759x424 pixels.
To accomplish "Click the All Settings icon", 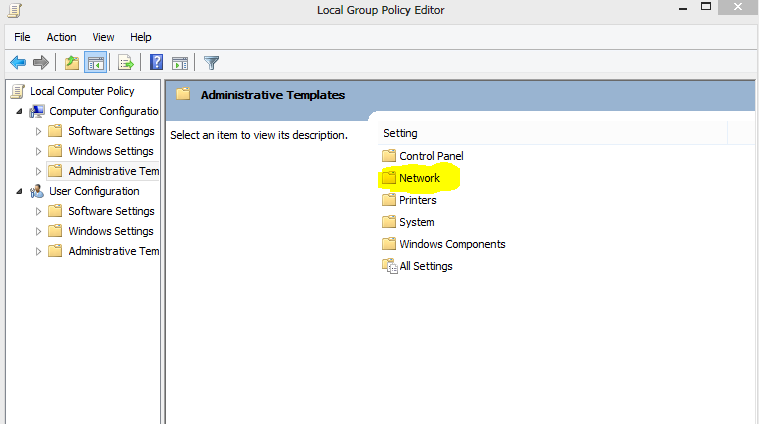I will (390, 266).
